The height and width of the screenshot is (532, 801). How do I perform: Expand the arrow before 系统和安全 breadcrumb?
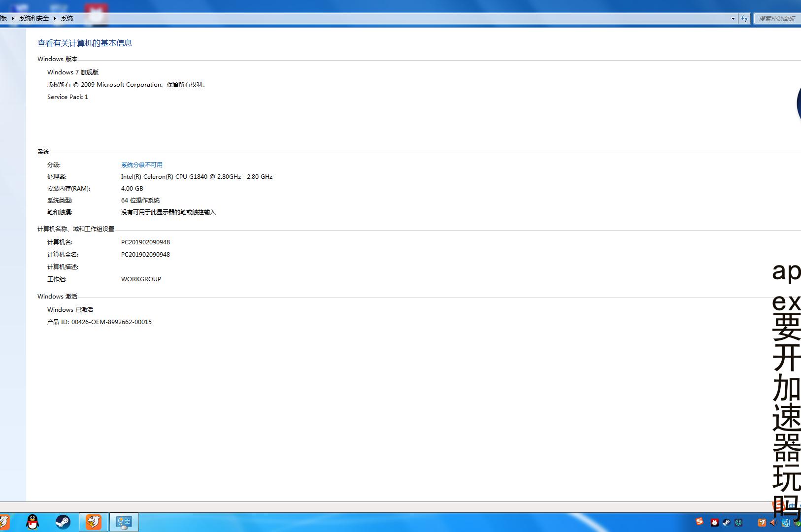[13, 18]
